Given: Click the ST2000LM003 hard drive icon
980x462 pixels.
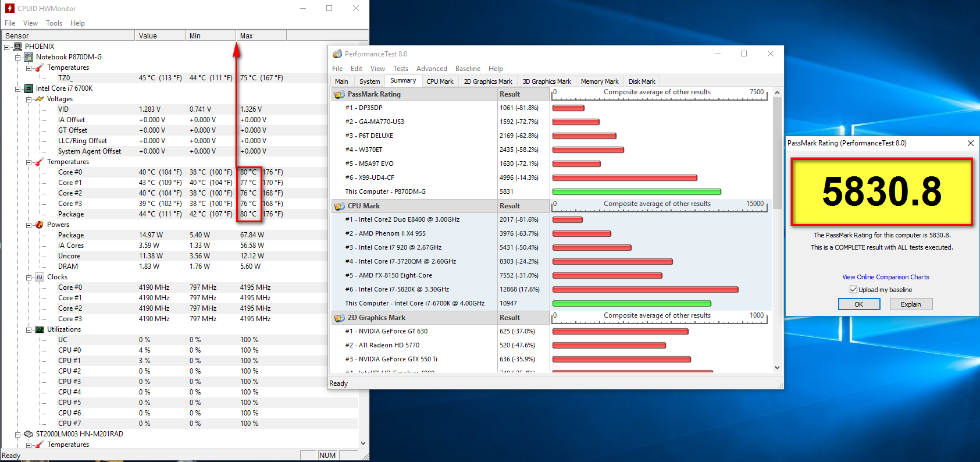Looking at the screenshot, I should [28, 434].
